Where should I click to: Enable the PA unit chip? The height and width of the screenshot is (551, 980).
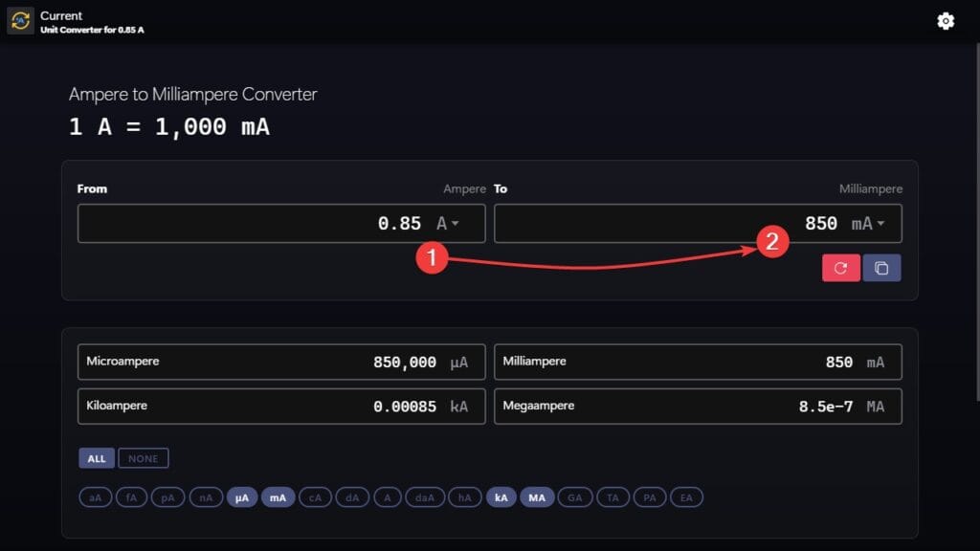tap(650, 497)
